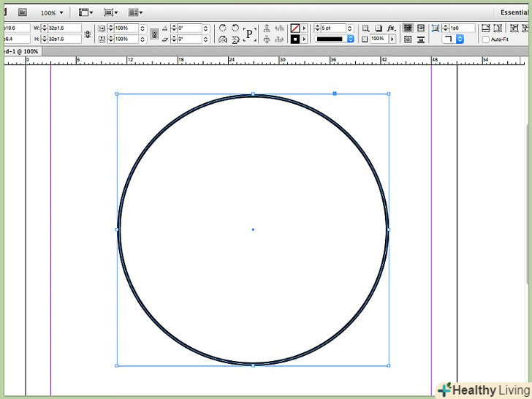Select the document tab at 100%
This screenshot has height=399, width=532.
pos(20,52)
